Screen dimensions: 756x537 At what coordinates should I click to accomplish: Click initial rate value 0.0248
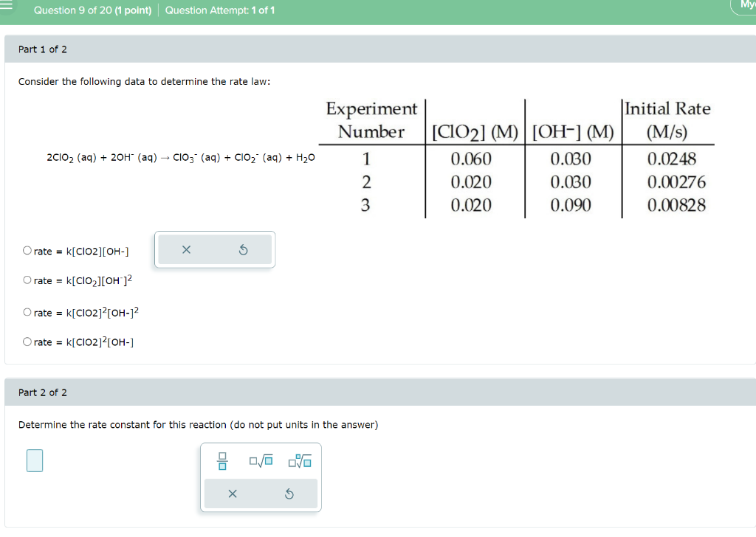coord(672,159)
